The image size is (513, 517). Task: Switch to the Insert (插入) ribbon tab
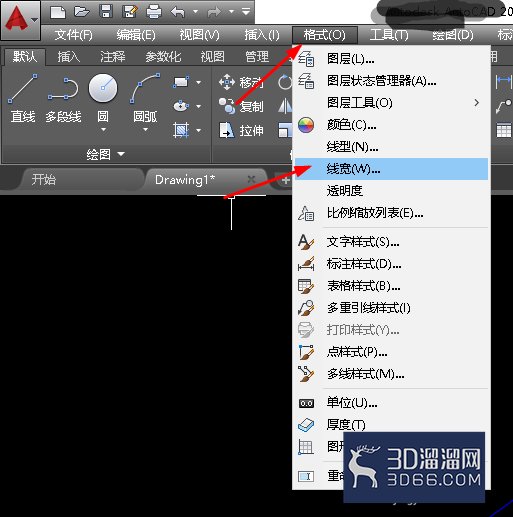point(69,57)
